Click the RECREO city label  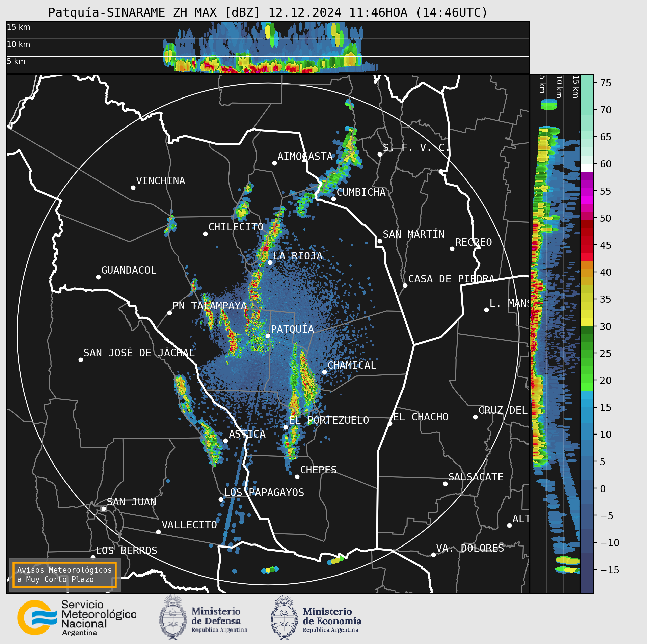pos(474,242)
